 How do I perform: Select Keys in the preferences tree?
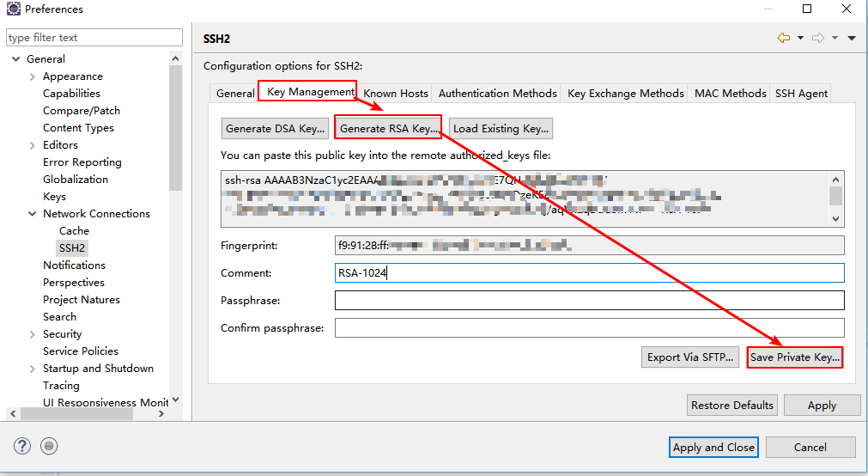coord(54,196)
